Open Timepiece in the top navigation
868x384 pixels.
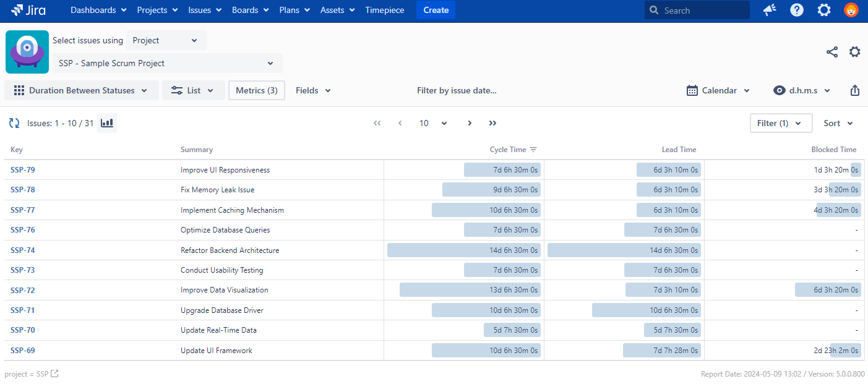click(x=384, y=10)
